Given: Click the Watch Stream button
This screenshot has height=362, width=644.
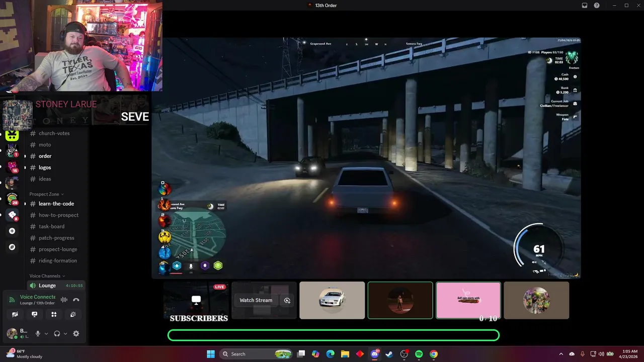Looking at the screenshot, I should tap(256, 300).
